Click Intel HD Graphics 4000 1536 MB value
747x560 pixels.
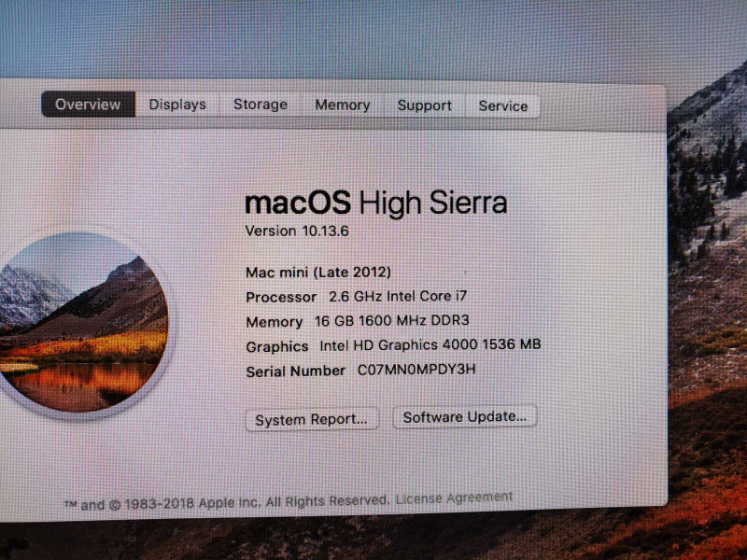[x=430, y=344]
